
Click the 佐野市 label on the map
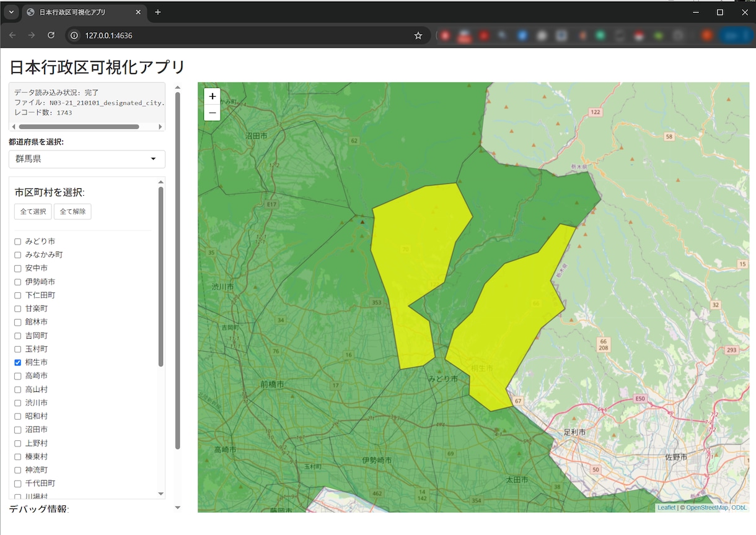[675, 457]
